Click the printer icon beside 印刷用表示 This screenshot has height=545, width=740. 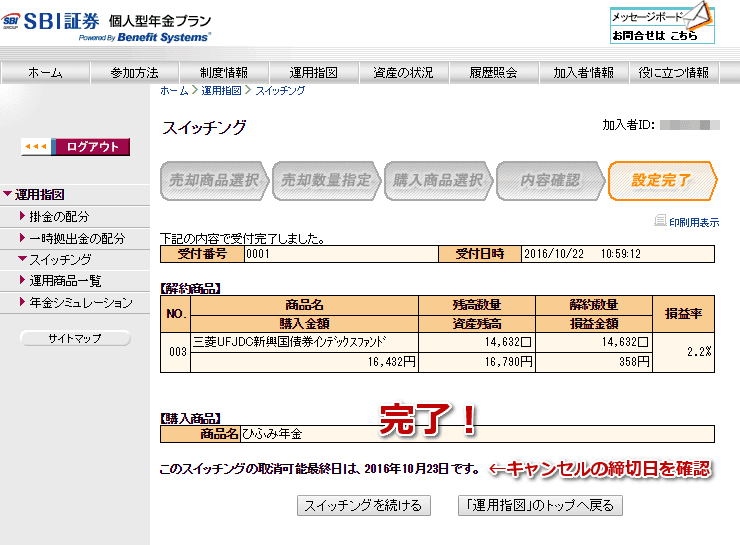[660, 221]
